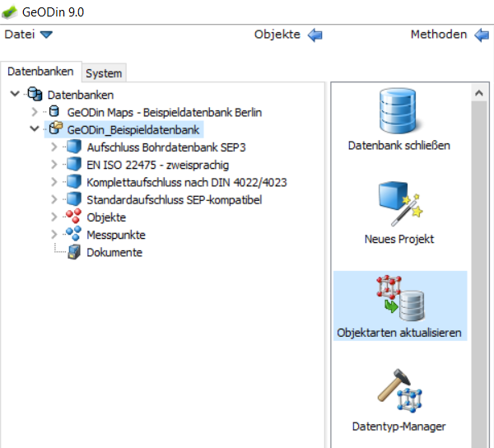Viewport: 494px width, 448px height.
Task: Click the Dokumente file box icon
Action: [74, 252]
